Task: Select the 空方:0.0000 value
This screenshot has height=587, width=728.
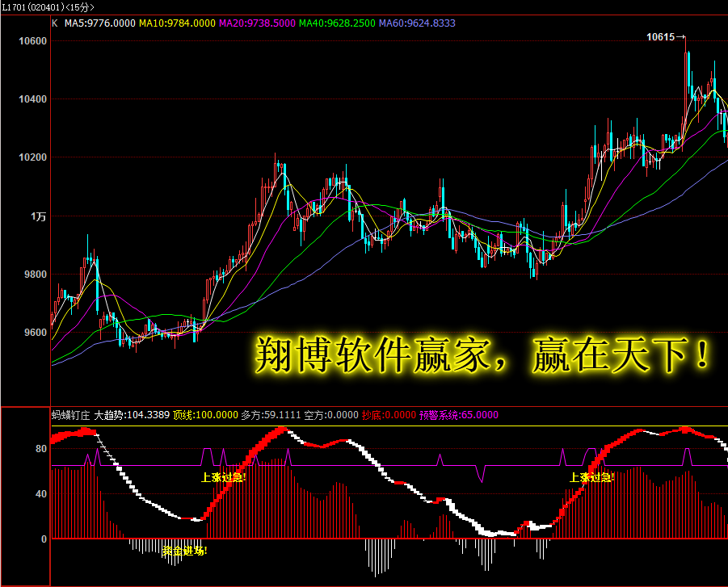Action: pyautogui.click(x=331, y=415)
